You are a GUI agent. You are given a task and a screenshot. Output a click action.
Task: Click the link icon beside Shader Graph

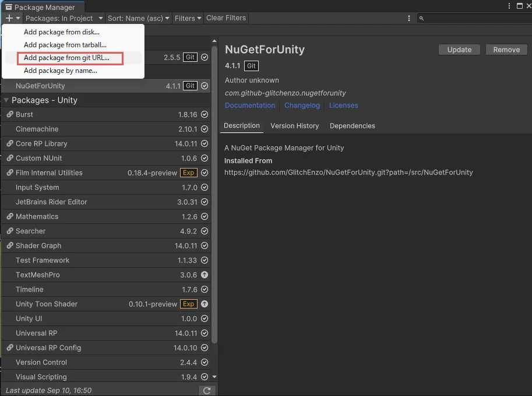[x=10, y=246]
